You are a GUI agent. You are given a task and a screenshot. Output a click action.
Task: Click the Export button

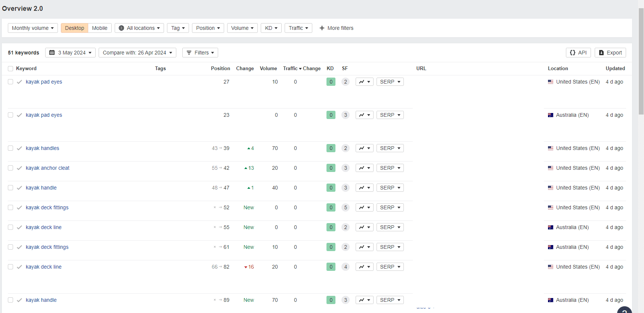(610, 53)
